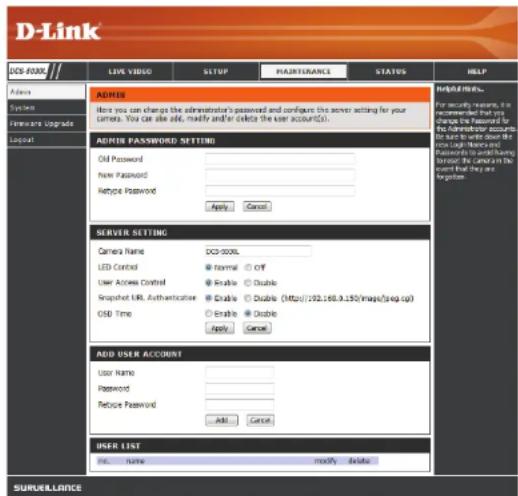Click the snapshot URL text next to Disable
This screenshot has width=518, height=496.
tap(347, 298)
